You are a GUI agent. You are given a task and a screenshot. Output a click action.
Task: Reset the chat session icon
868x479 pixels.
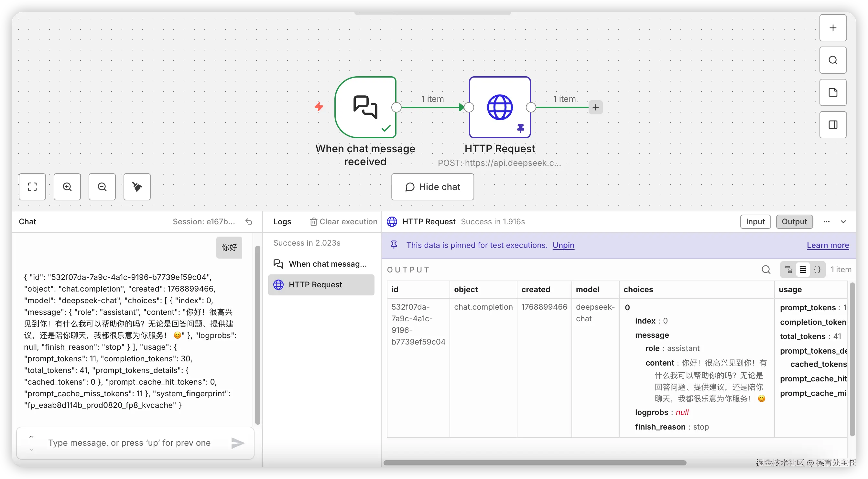pos(249,222)
